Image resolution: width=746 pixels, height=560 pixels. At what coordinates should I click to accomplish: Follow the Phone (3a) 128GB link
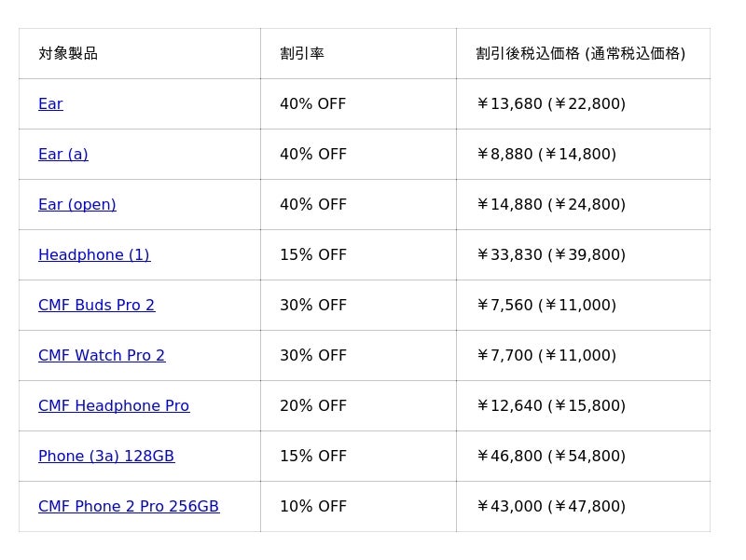pos(105,457)
